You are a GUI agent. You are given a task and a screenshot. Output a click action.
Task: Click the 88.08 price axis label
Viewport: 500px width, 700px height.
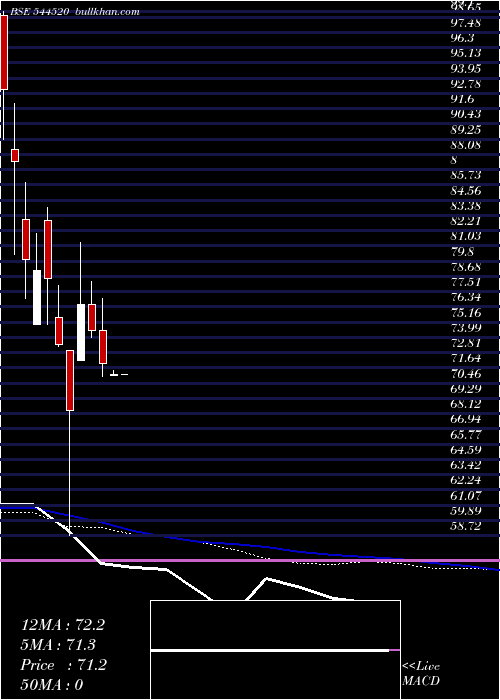[466, 145]
